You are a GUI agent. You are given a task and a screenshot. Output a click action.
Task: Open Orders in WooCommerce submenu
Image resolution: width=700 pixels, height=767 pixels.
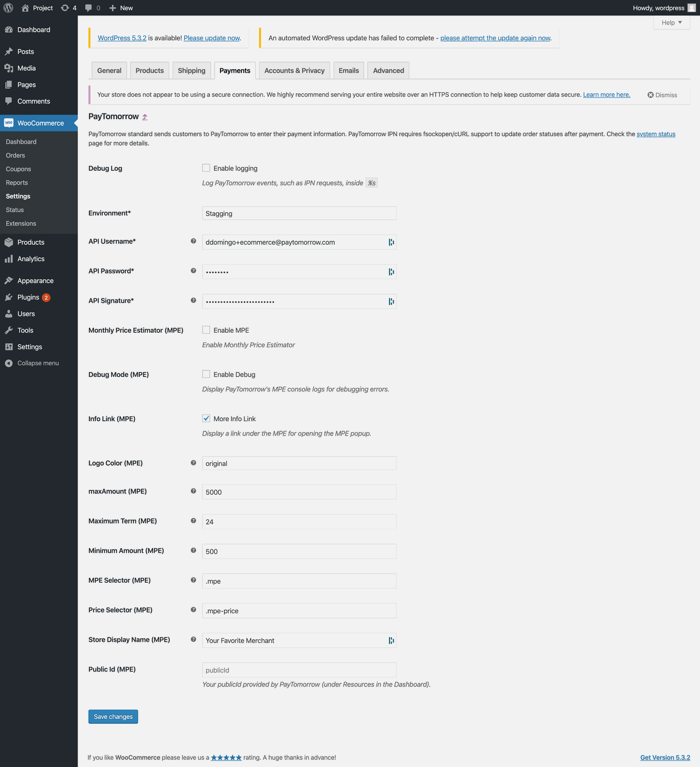click(x=15, y=155)
